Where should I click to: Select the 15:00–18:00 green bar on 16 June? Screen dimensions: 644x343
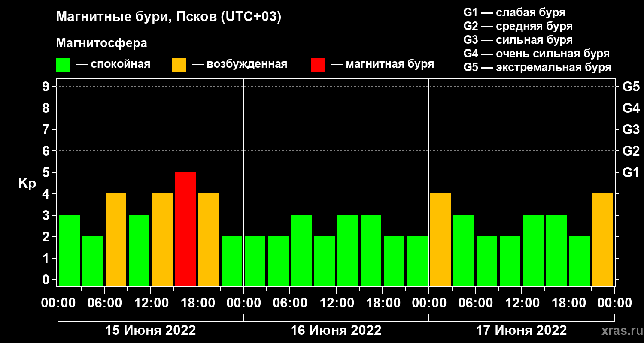tap(371, 251)
